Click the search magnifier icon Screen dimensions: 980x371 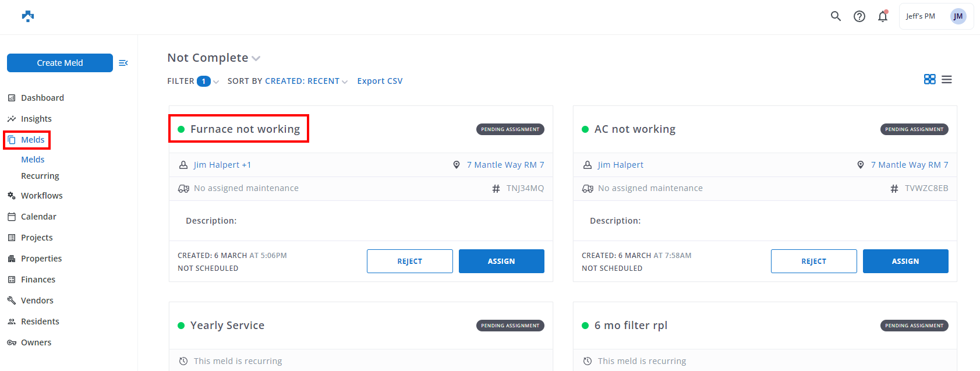pos(836,16)
